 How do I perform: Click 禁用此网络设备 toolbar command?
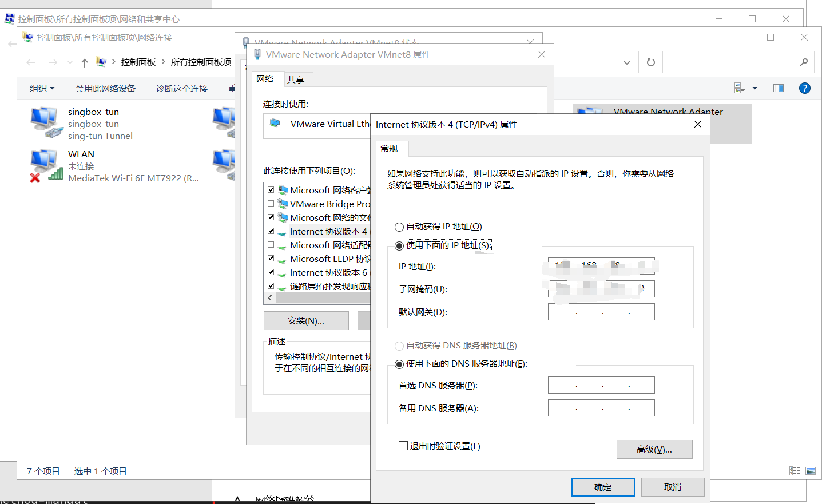point(105,88)
